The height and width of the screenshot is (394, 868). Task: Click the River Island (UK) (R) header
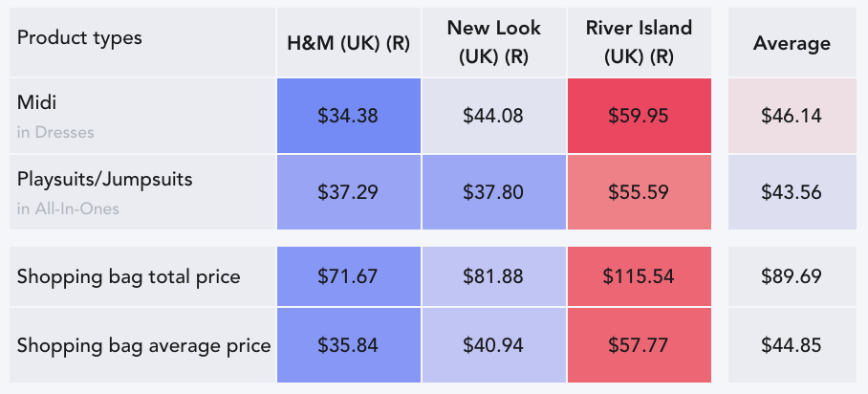pyautogui.click(x=640, y=42)
